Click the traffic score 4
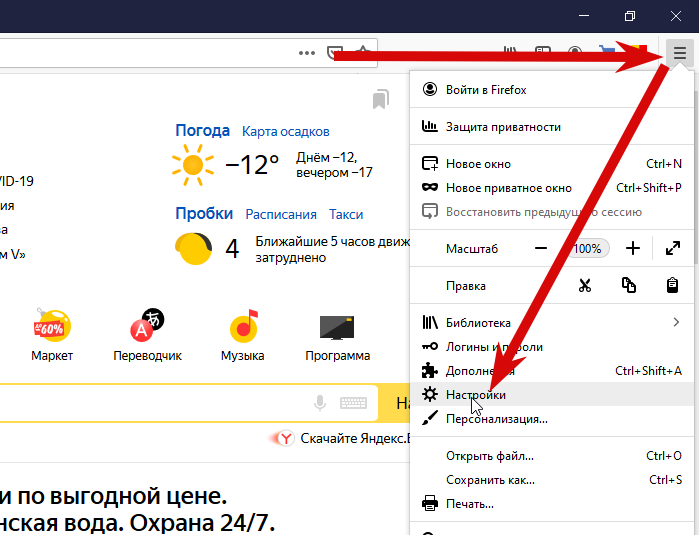This screenshot has height=535, width=699. pyautogui.click(x=232, y=249)
